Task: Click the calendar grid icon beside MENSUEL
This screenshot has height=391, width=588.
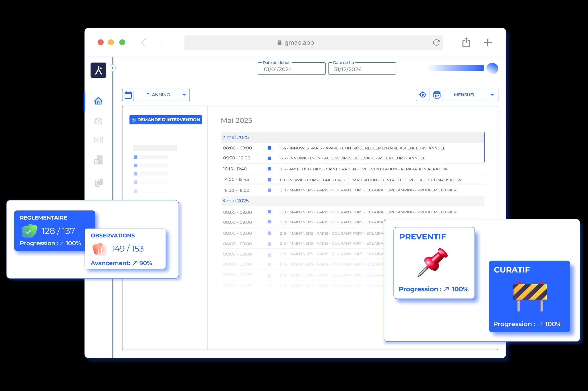Action: (x=437, y=95)
